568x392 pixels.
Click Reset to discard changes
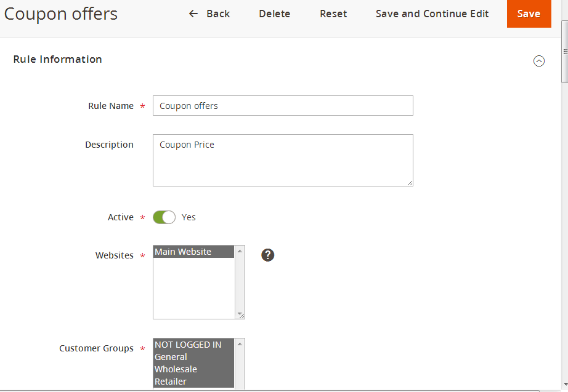point(333,14)
